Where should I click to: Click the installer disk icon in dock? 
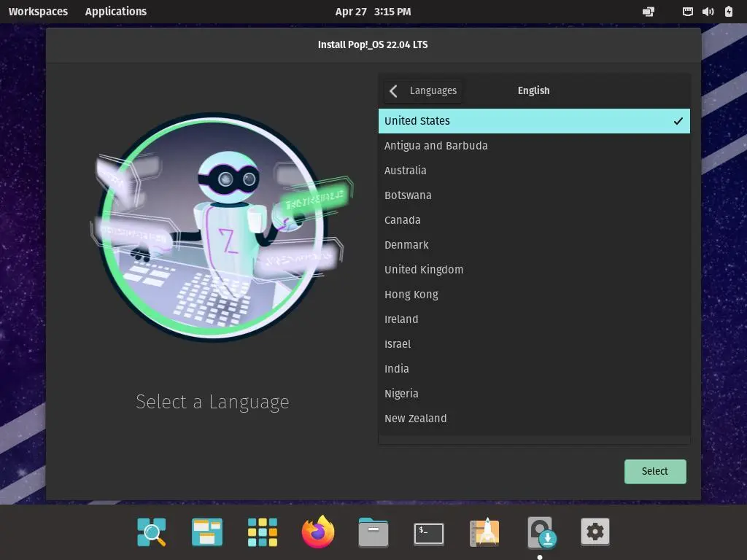click(x=541, y=532)
